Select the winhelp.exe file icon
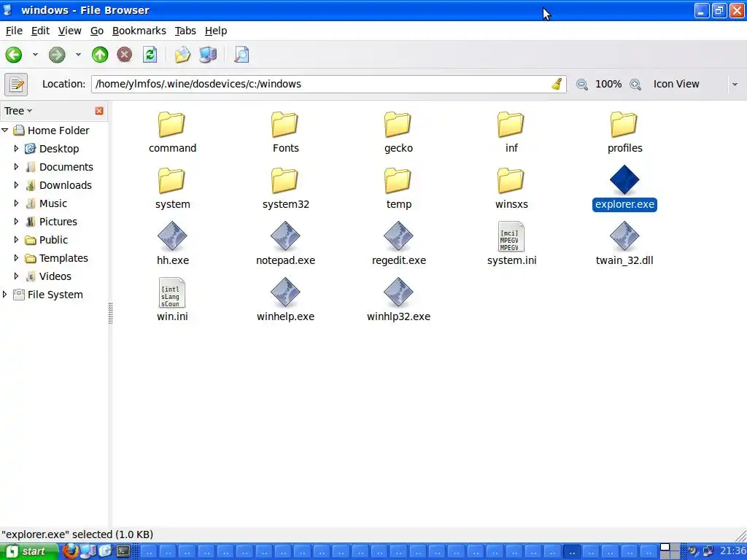 [285, 292]
